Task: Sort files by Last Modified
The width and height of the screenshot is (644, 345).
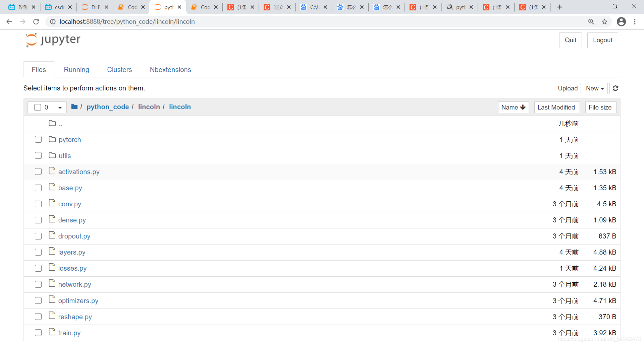Action: click(557, 107)
